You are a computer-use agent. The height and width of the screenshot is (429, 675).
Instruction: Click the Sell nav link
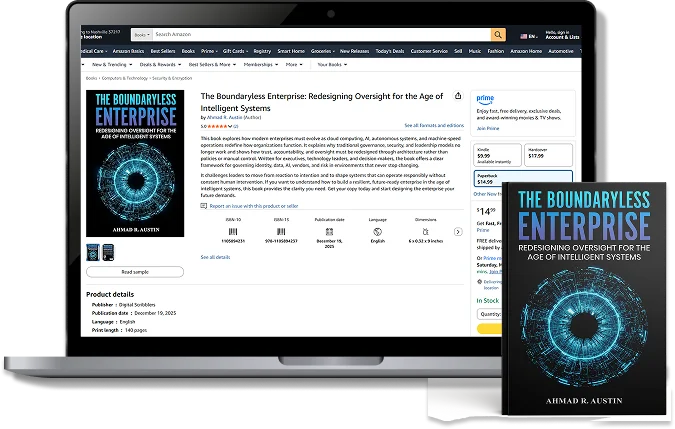click(458, 51)
